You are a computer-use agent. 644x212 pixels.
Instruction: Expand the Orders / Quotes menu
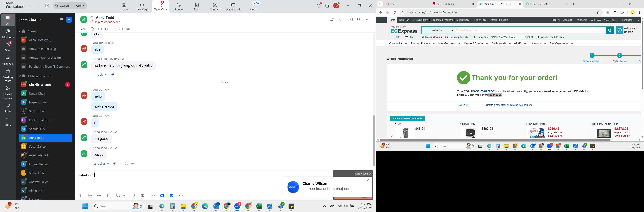click(475, 44)
